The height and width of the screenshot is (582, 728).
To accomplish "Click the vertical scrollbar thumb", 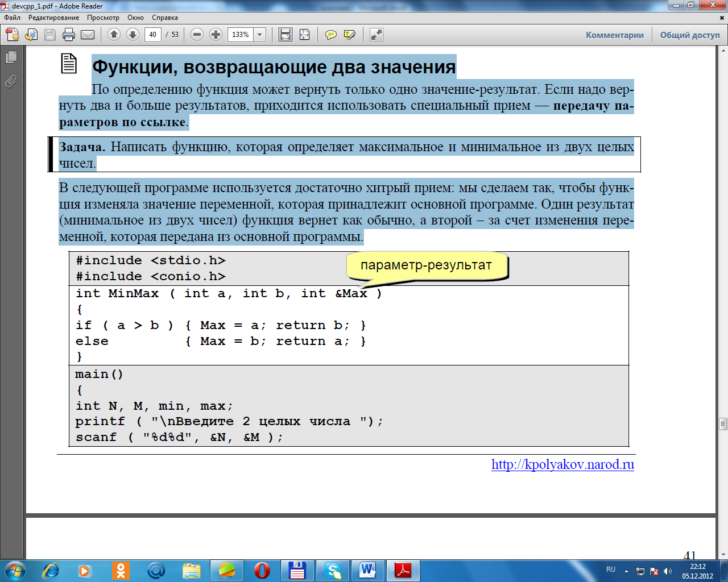I will click(x=723, y=423).
